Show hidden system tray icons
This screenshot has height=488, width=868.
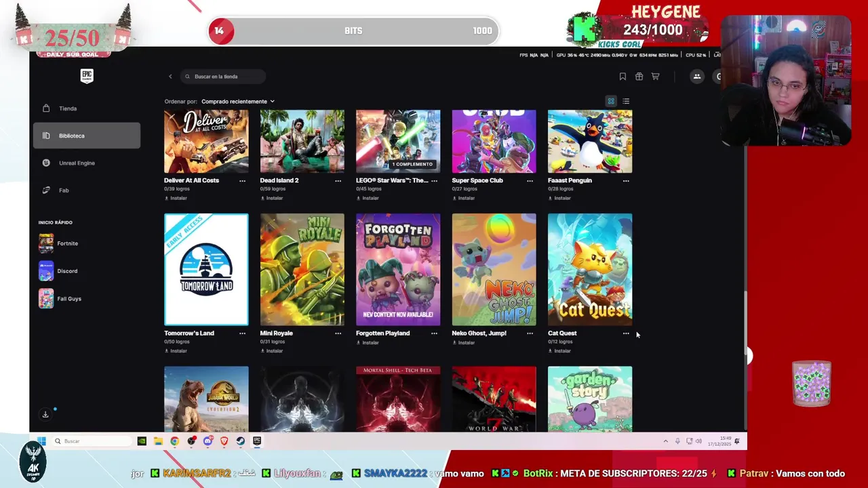665,441
